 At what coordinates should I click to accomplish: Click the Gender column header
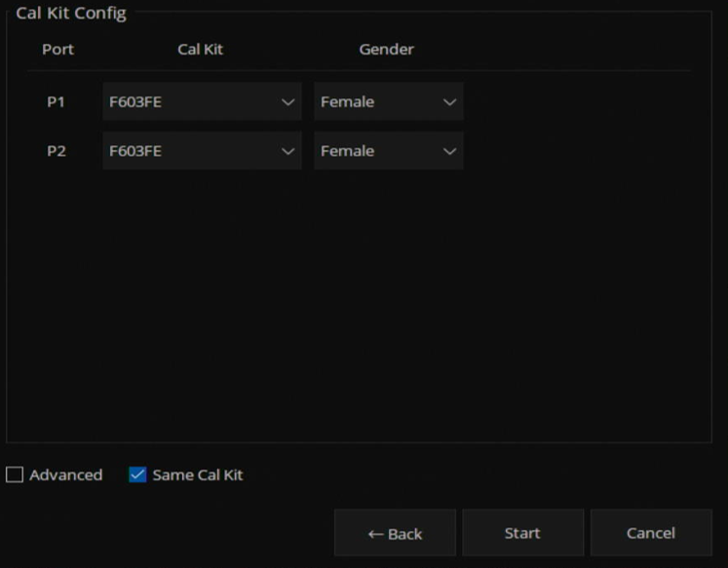(x=386, y=49)
